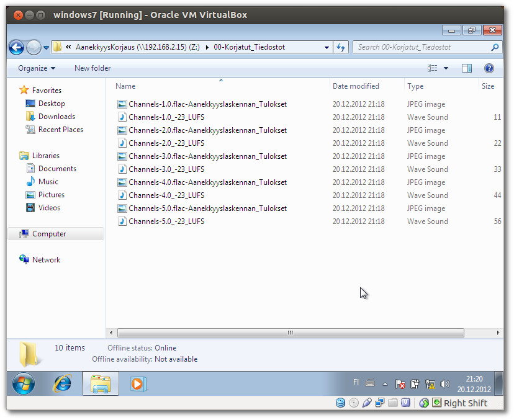Screen dimensions: 514x420
Task: Click the VirtualBox hard disk activity icon
Action: tap(341, 403)
